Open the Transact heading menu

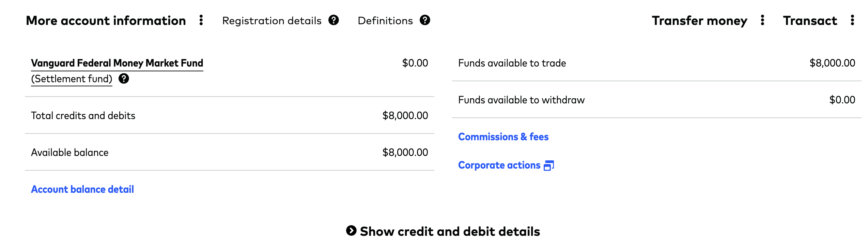[x=810, y=21]
